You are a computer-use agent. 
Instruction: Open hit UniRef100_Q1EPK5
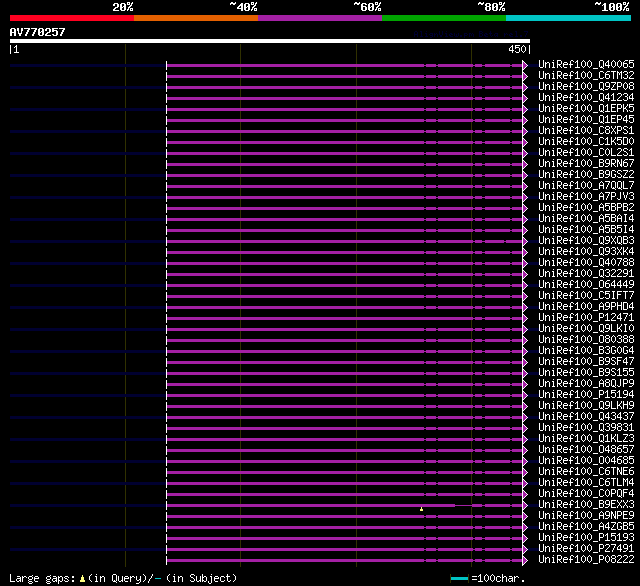(x=586, y=109)
